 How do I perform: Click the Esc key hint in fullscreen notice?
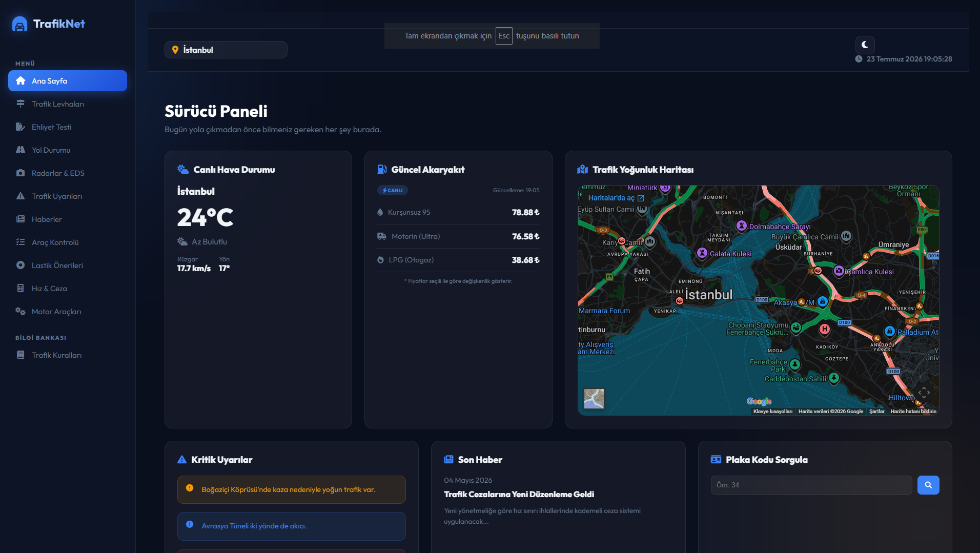pos(504,36)
